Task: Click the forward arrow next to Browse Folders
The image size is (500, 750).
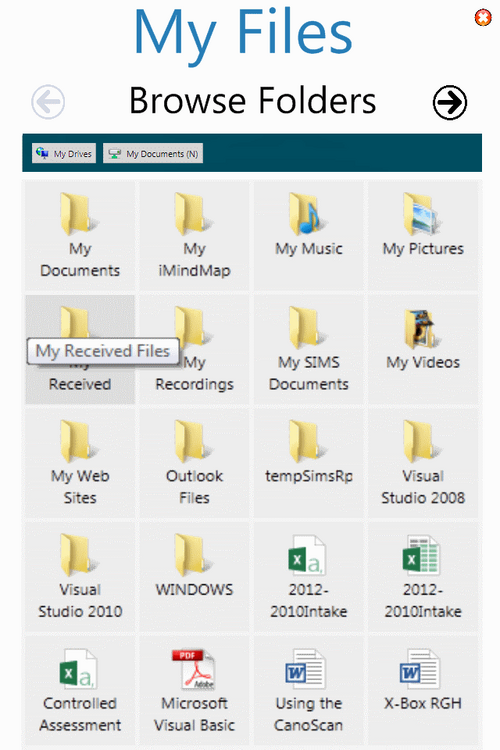Action: 450,102
